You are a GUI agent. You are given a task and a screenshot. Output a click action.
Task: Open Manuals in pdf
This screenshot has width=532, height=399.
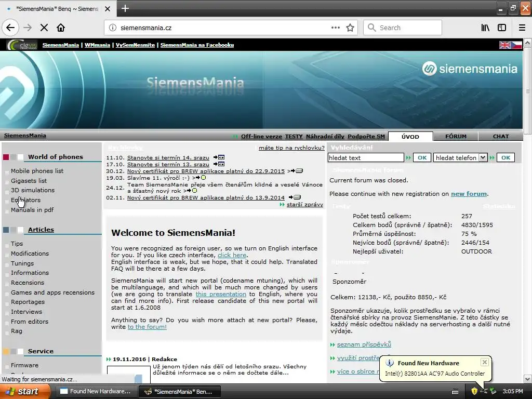(32, 210)
